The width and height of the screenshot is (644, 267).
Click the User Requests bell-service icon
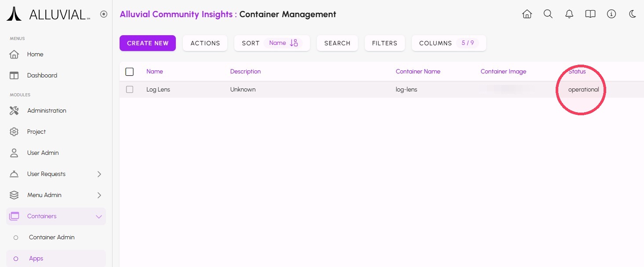point(14,174)
